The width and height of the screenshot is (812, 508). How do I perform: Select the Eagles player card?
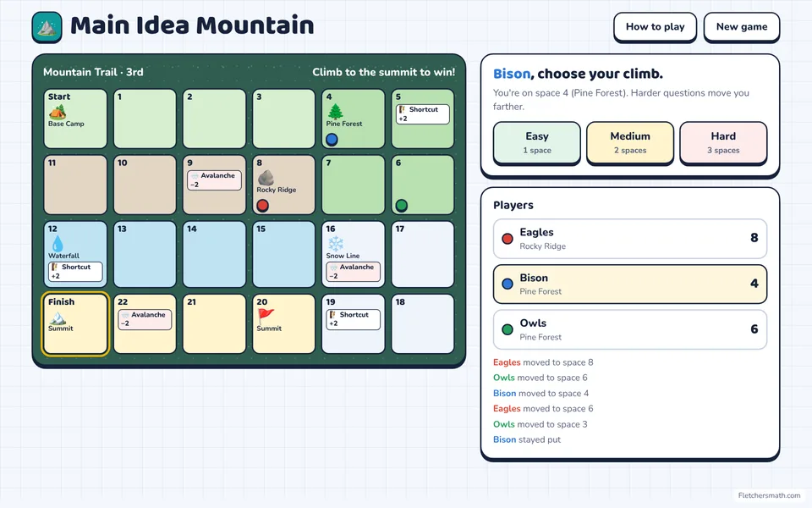coord(629,239)
